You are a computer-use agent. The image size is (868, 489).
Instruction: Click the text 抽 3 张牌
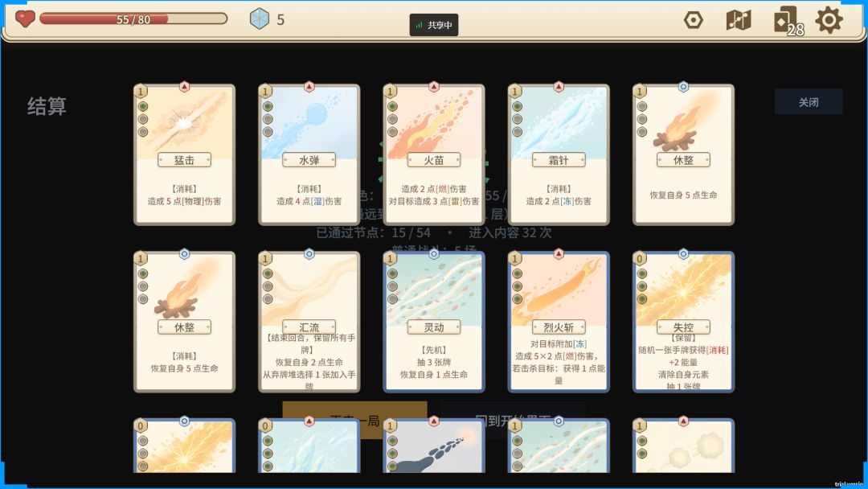434,362
